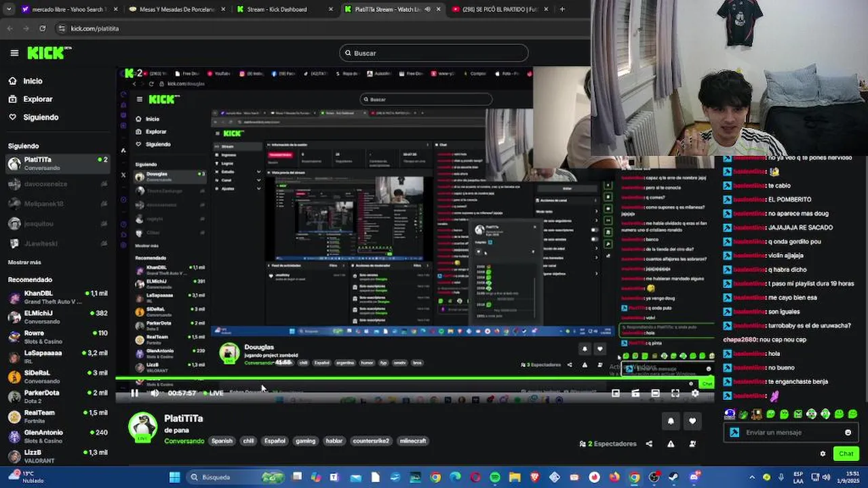Toggle theater mode in player

coord(655,393)
